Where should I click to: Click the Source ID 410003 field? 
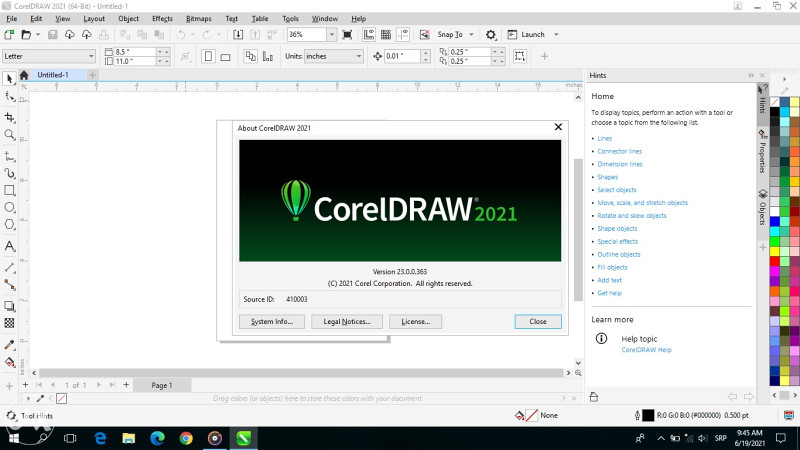pos(400,299)
